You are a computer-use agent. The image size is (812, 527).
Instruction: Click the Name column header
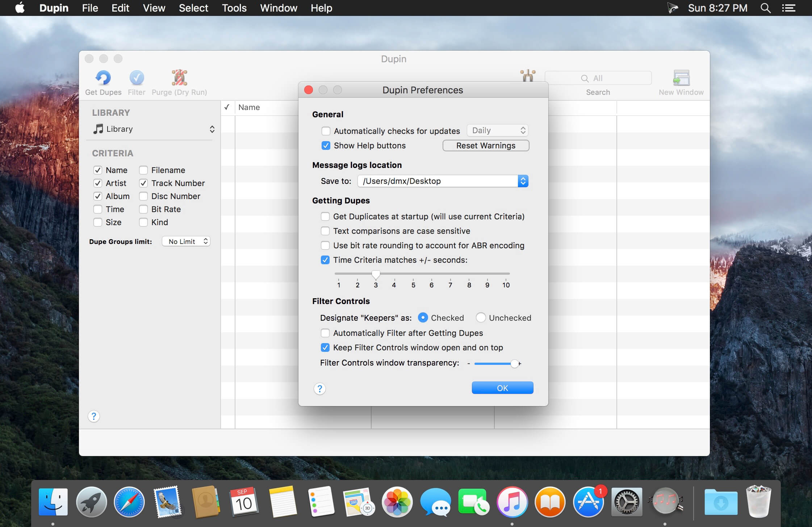point(249,107)
